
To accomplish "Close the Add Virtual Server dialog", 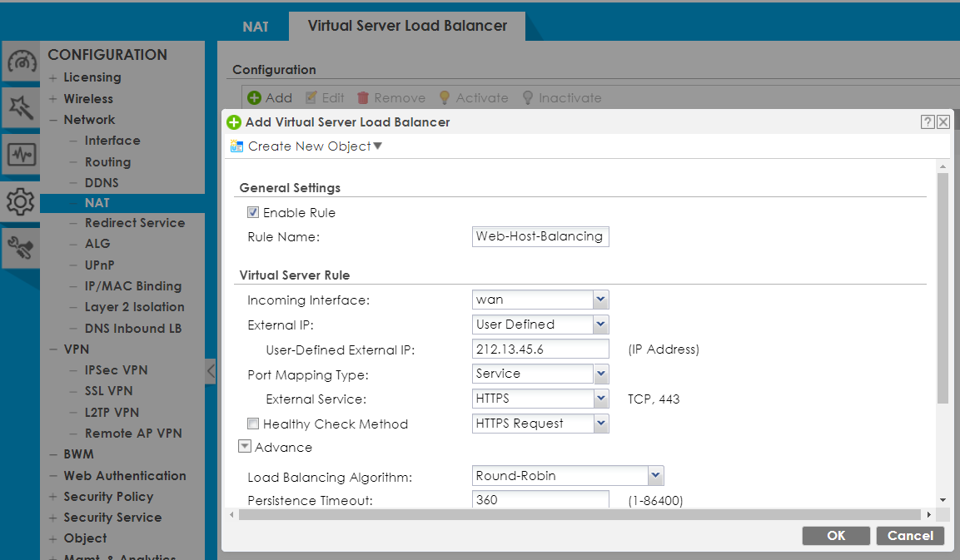I will click(x=943, y=121).
